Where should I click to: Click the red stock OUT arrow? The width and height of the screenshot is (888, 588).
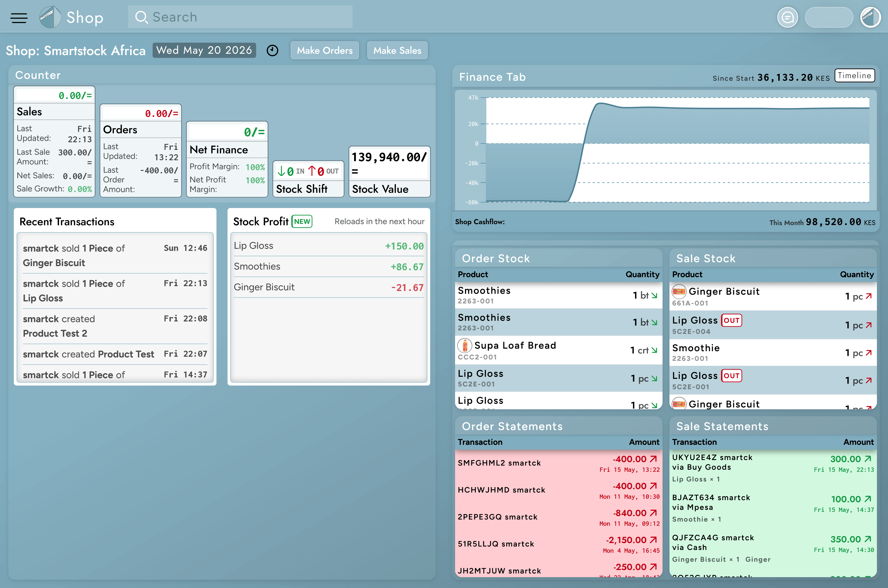pos(312,171)
